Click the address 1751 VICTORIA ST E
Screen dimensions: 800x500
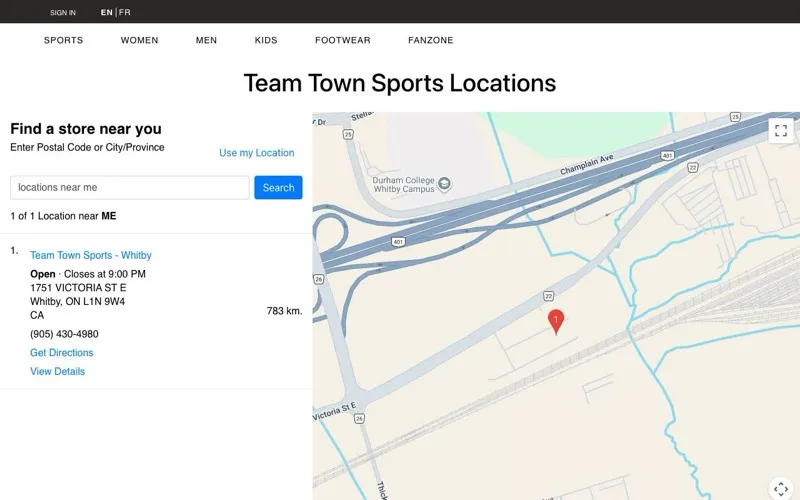(78, 288)
